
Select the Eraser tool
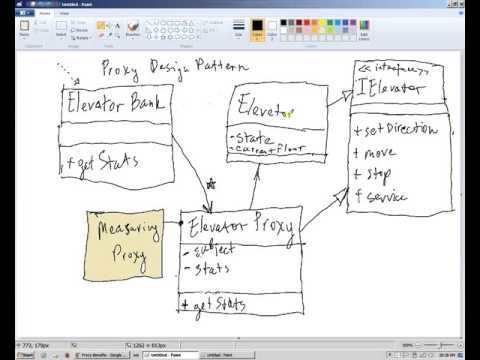click(100, 35)
